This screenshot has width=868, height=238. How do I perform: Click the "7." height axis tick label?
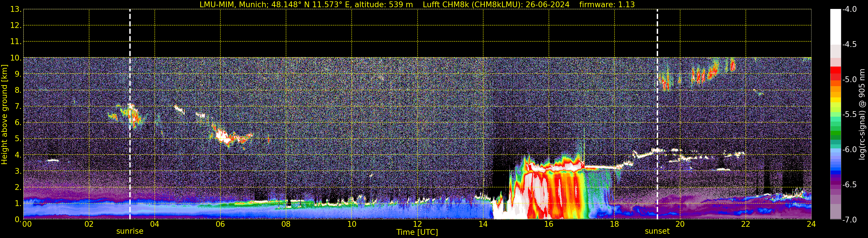click(x=18, y=107)
